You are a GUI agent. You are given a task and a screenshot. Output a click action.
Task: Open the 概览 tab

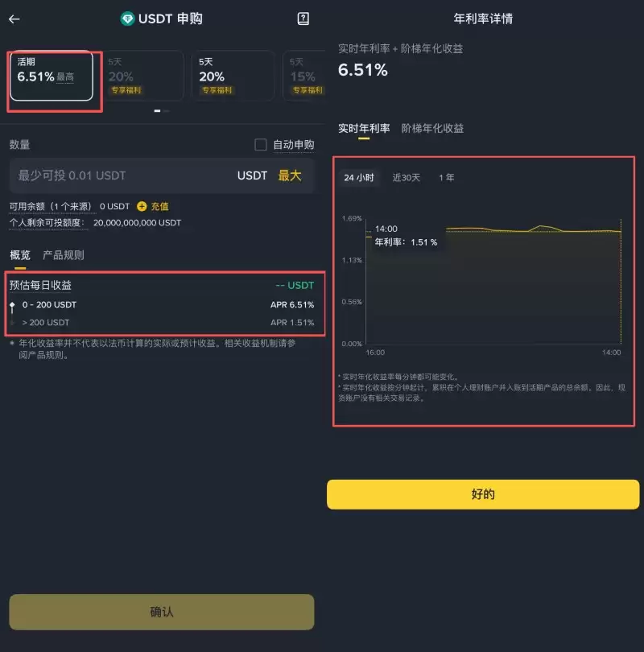click(x=20, y=255)
